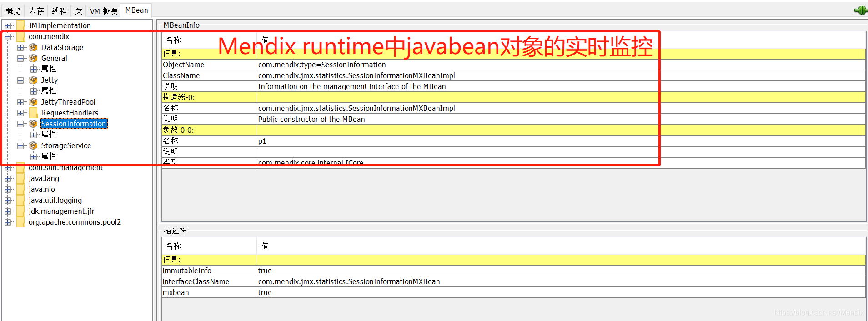This screenshot has width=868, height=321.
Task: Expand the JMImplementation tree node
Action: 8,26
